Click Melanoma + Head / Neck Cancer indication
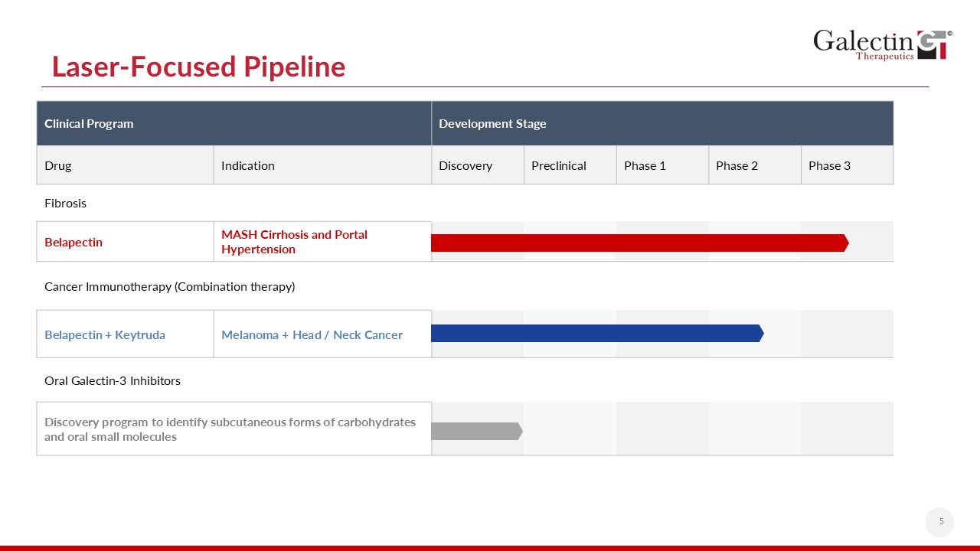 tap(312, 334)
